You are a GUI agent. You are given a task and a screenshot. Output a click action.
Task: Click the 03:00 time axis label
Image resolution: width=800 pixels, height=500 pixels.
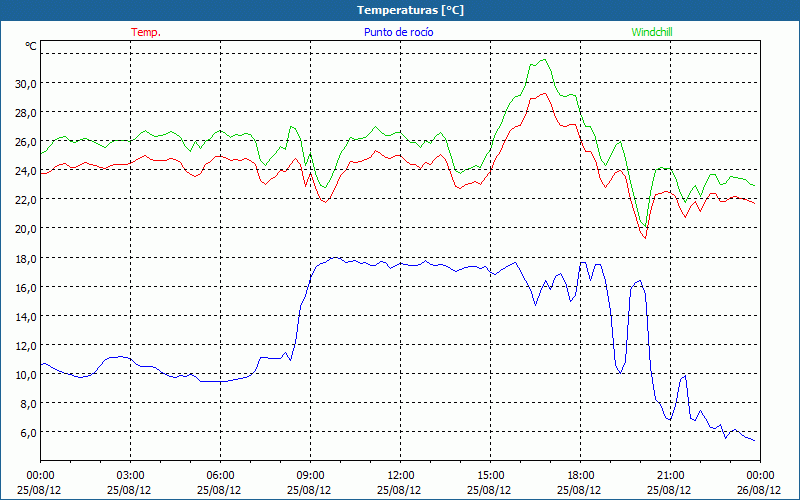pos(131,476)
